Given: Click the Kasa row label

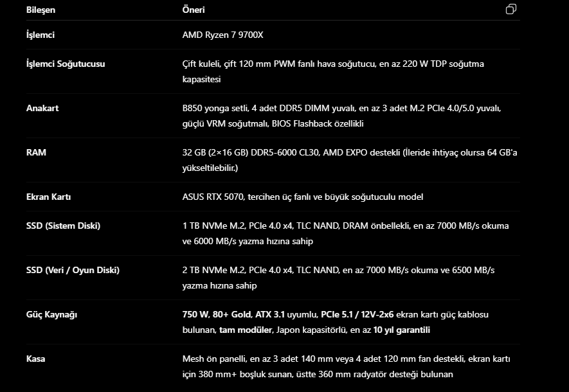Looking at the screenshot, I should point(35,359).
